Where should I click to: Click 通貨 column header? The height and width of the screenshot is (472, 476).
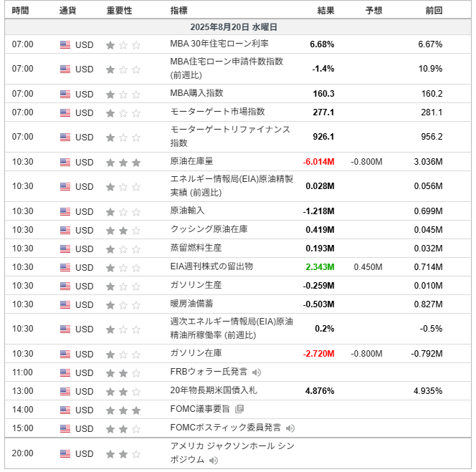pyautogui.click(x=67, y=11)
